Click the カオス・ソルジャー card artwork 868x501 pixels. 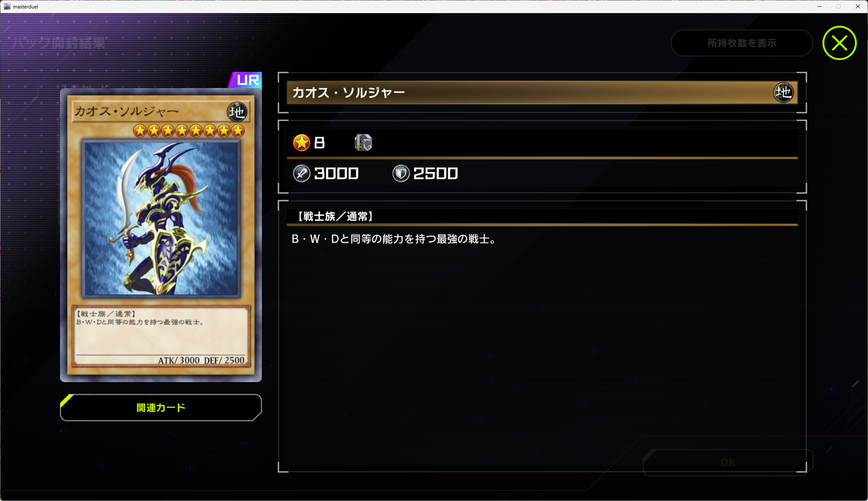pyautogui.click(x=161, y=218)
